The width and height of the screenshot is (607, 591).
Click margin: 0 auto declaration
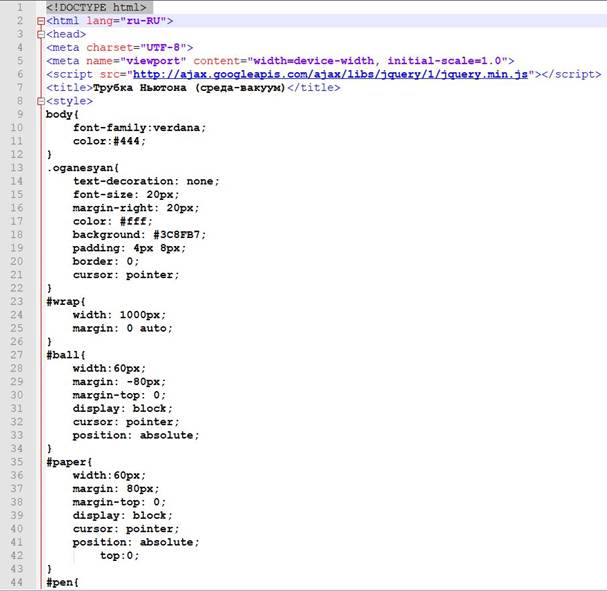coord(123,329)
